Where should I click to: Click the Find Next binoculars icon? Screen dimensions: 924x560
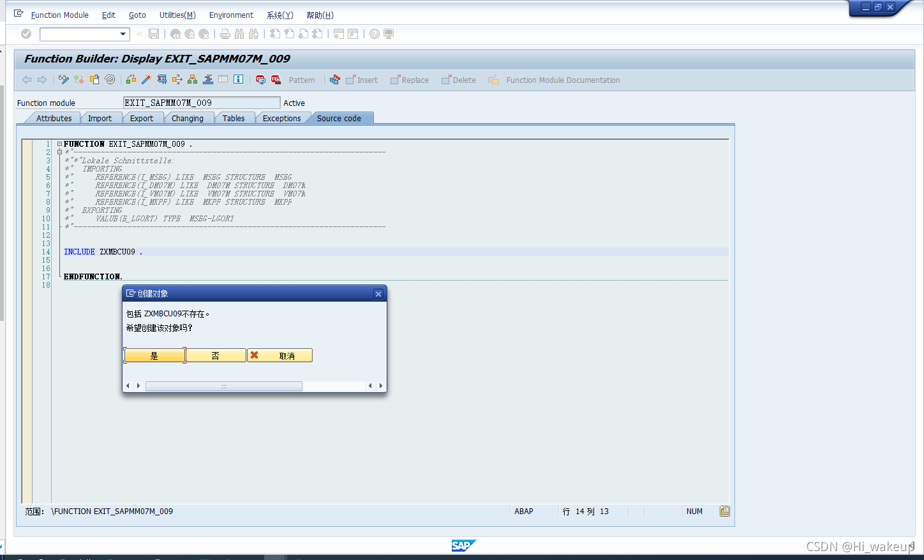point(253,34)
